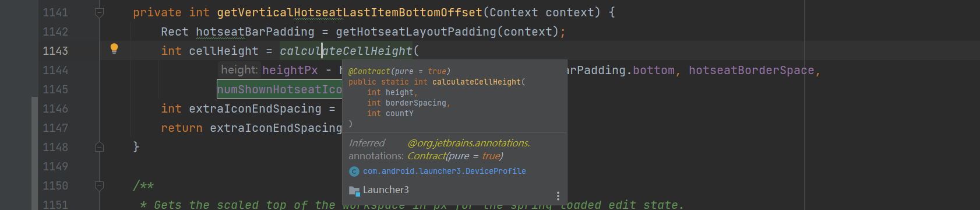Click the DeviceProfile class icon

(354, 171)
